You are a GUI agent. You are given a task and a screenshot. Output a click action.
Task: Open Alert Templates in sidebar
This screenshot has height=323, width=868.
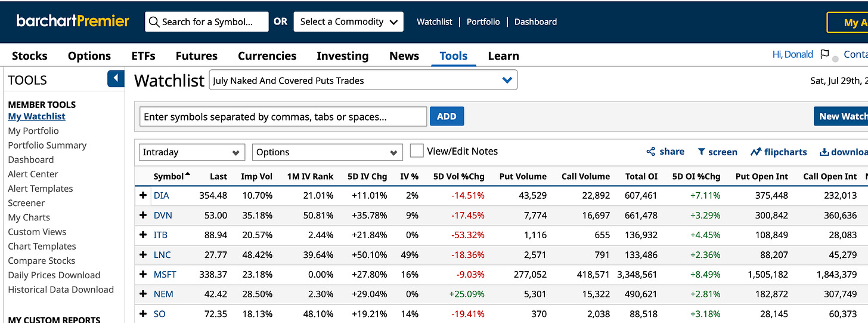pyautogui.click(x=41, y=189)
